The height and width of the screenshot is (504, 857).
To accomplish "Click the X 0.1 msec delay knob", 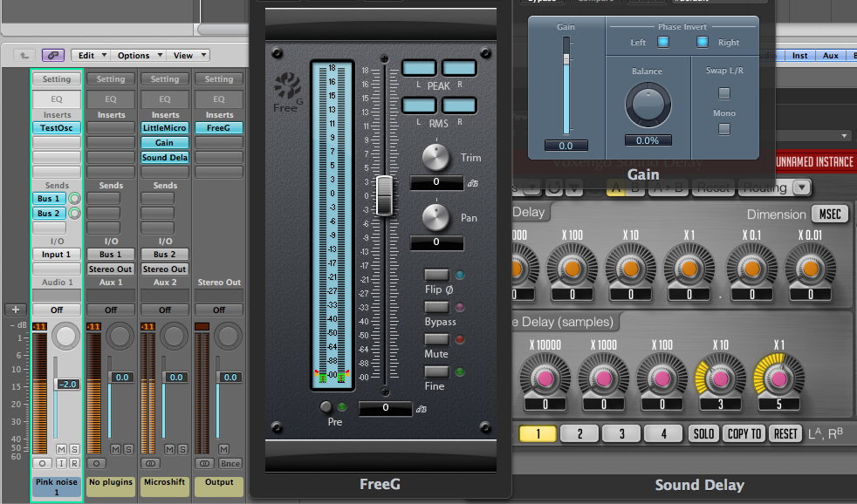I will (x=752, y=269).
